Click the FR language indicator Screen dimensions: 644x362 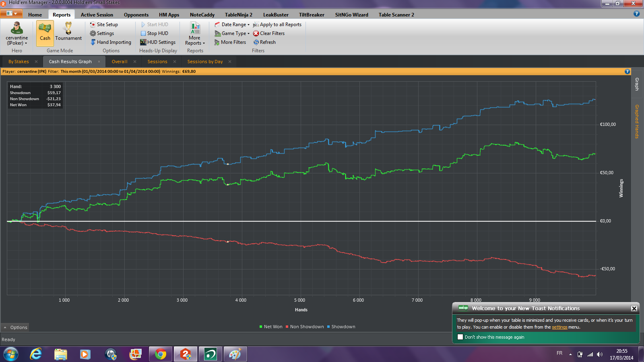pos(559,353)
